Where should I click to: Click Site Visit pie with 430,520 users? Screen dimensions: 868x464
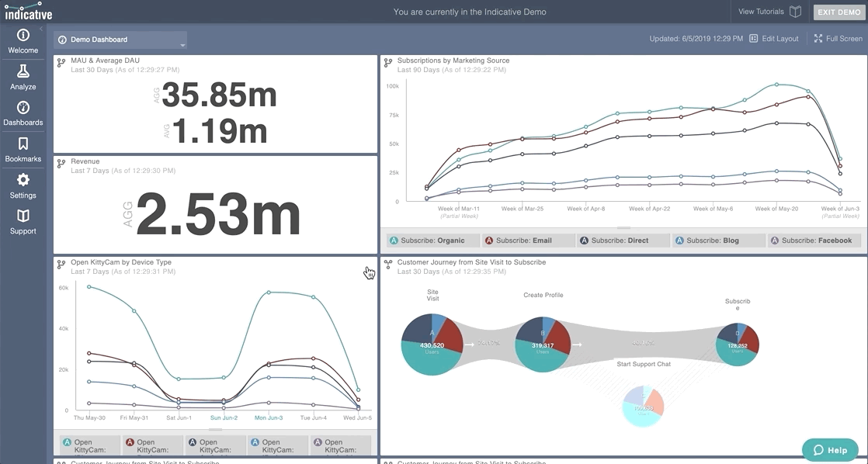(x=432, y=345)
